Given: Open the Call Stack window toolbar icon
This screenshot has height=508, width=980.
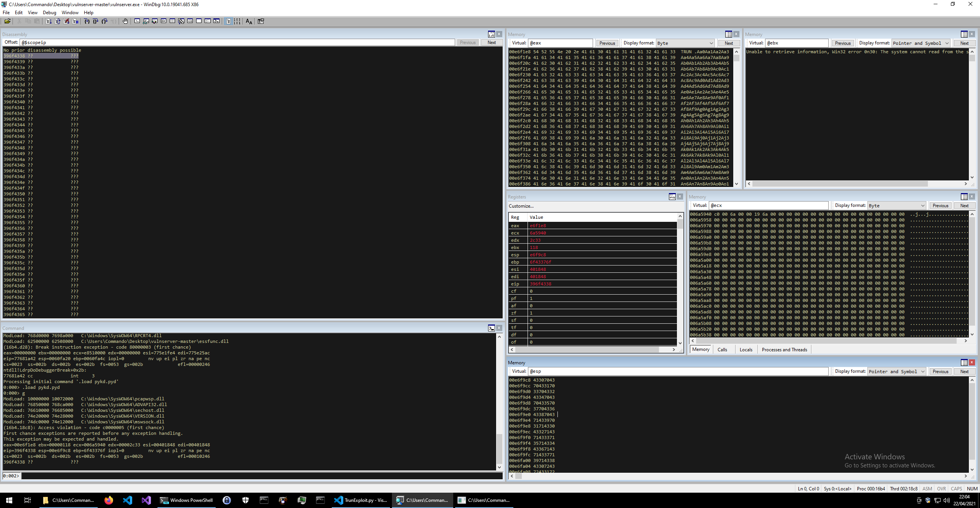Looking at the screenshot, I should 181,21.
